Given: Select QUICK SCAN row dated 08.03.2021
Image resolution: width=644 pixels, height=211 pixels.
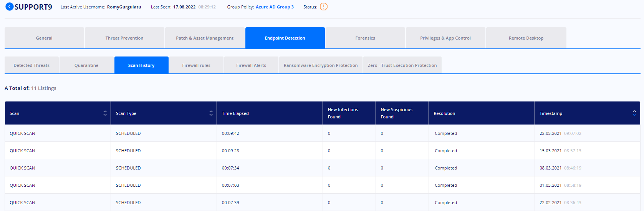Looking at the screenshot, I should 322,168.
